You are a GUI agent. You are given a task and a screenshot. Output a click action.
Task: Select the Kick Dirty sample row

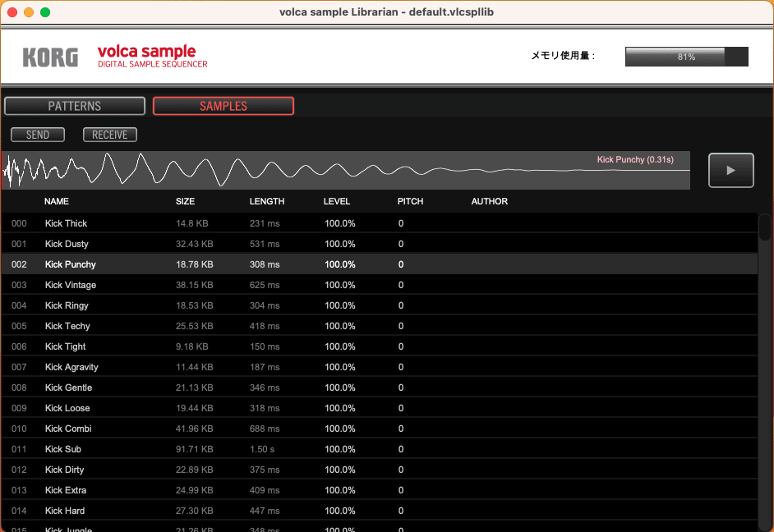click(x=379, y=470)
